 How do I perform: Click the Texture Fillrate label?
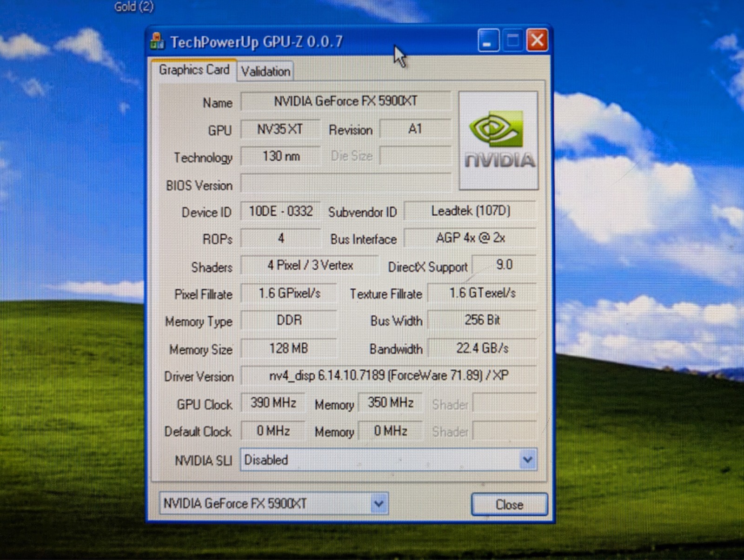(x=386, y=294)
